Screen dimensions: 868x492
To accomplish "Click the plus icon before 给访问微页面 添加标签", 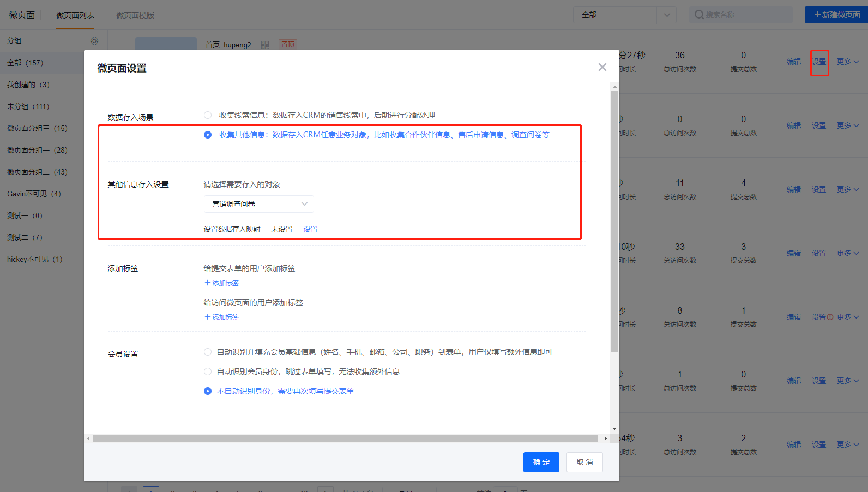I will [x=207, y=317].
